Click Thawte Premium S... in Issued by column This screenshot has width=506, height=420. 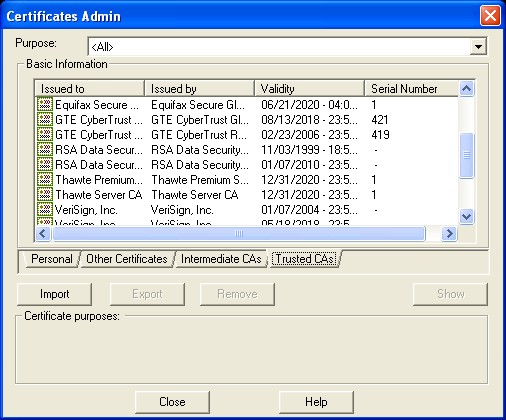[x=200, y=180]
